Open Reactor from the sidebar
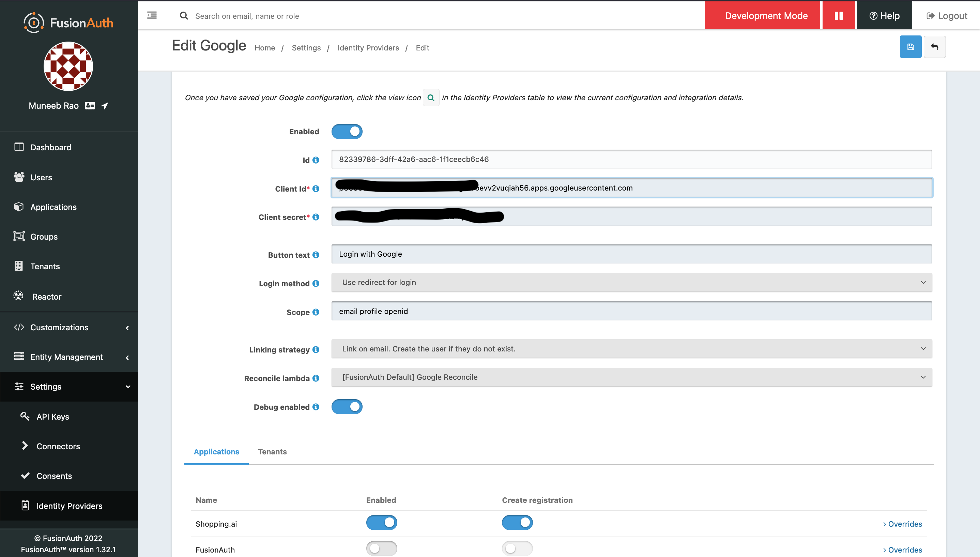980x557 pixels. tap(46, 297)
